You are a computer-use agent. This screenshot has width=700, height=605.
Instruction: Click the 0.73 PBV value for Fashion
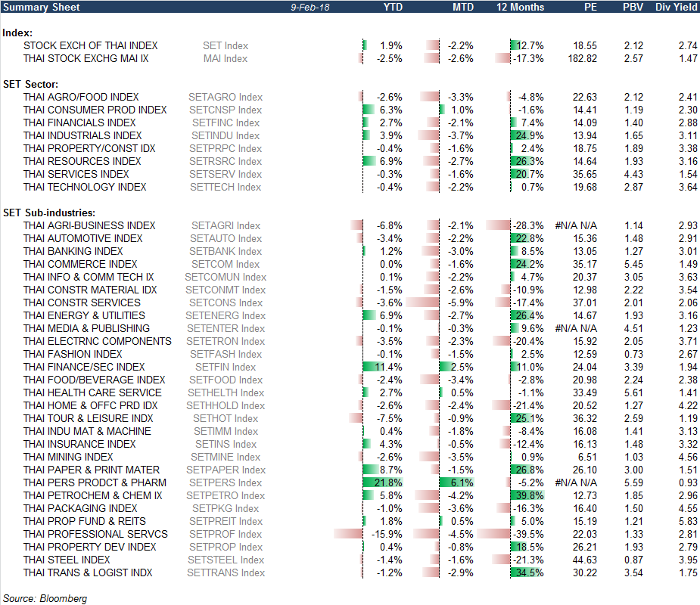coord(633,354)
